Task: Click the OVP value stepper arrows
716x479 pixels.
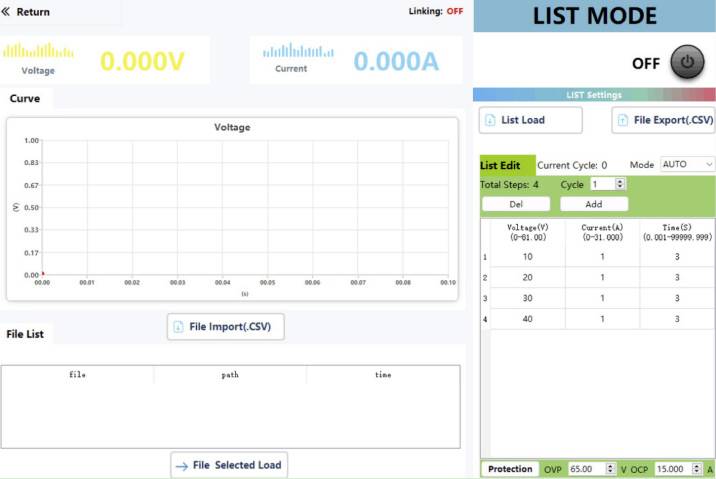Action: pos(611,468)
